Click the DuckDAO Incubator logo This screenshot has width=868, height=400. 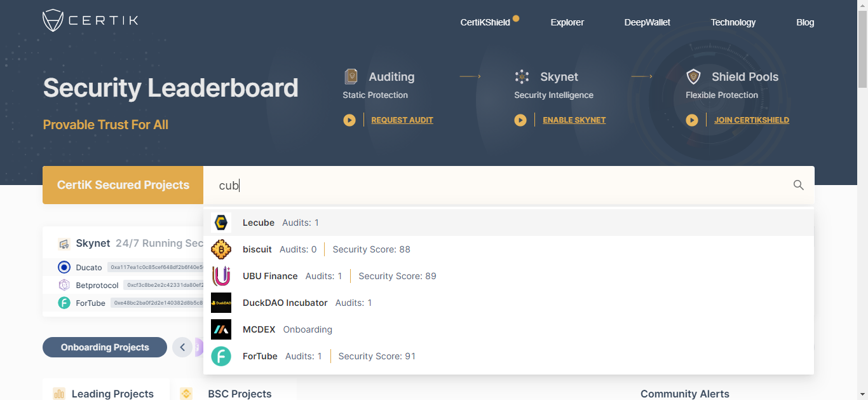221,303
